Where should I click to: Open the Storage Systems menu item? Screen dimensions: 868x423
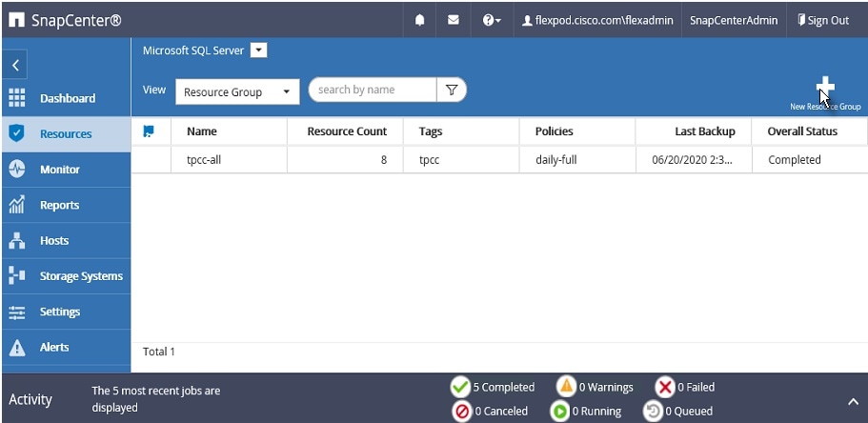click(x=81, y=276)
